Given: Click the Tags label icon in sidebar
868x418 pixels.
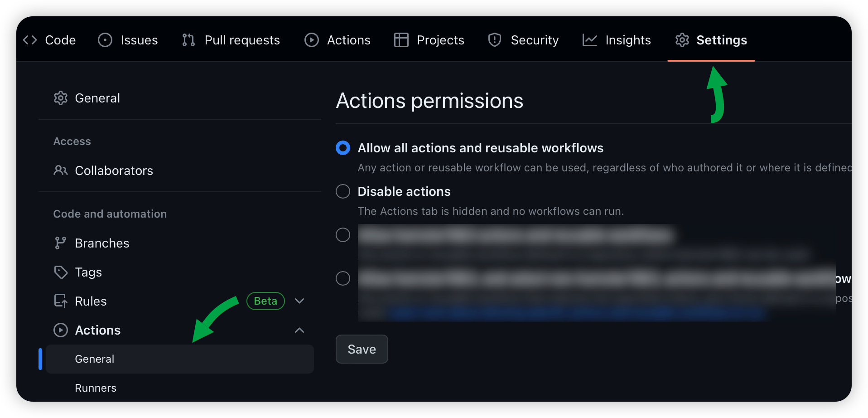Looking at the screenshot, I should 61,272.
